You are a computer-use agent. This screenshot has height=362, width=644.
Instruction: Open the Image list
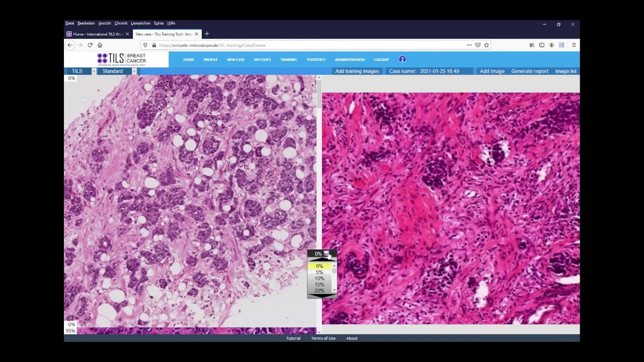pyautogui.click(x=566, y=71)
